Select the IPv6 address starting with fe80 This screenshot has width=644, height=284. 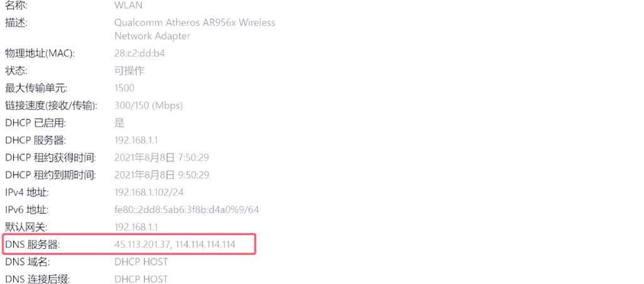[x=186, y=210]
